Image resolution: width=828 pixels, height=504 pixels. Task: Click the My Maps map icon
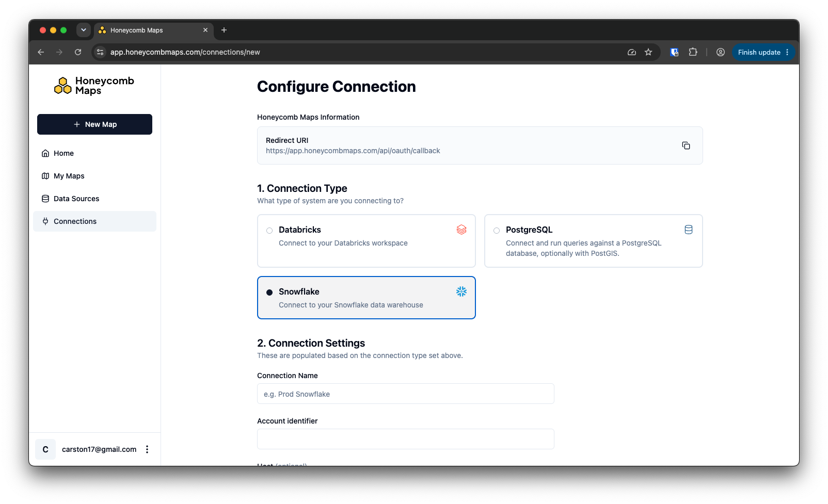[45, 176]
